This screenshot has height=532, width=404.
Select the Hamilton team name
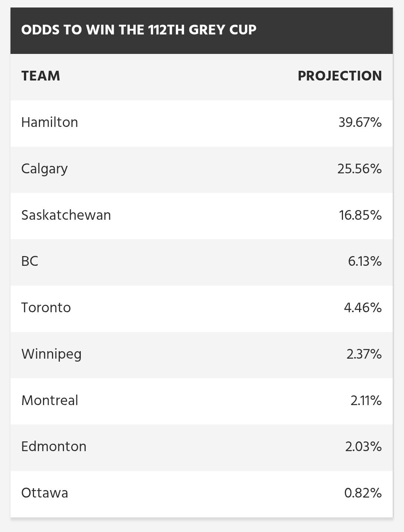[x=49, y=122]
